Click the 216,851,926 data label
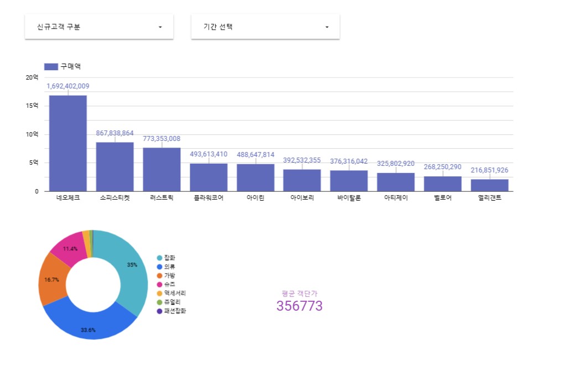Viewport: 588px width, 366px height. (490, 170)
